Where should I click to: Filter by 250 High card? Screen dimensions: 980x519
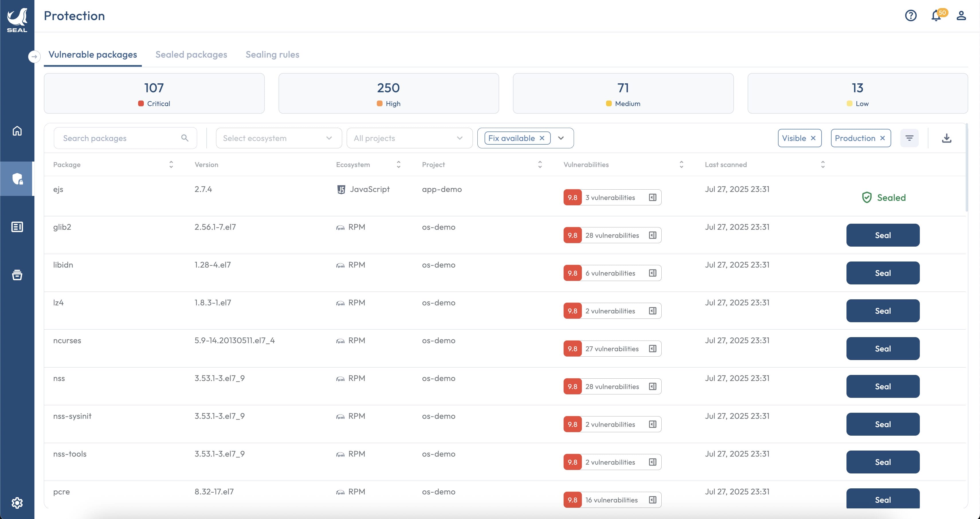tap(389, 94)
